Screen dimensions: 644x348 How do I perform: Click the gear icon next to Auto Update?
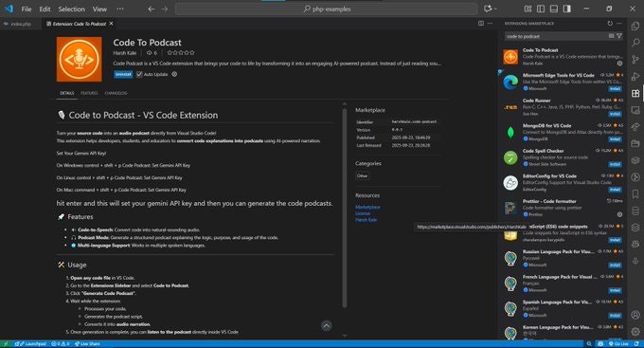174,75
